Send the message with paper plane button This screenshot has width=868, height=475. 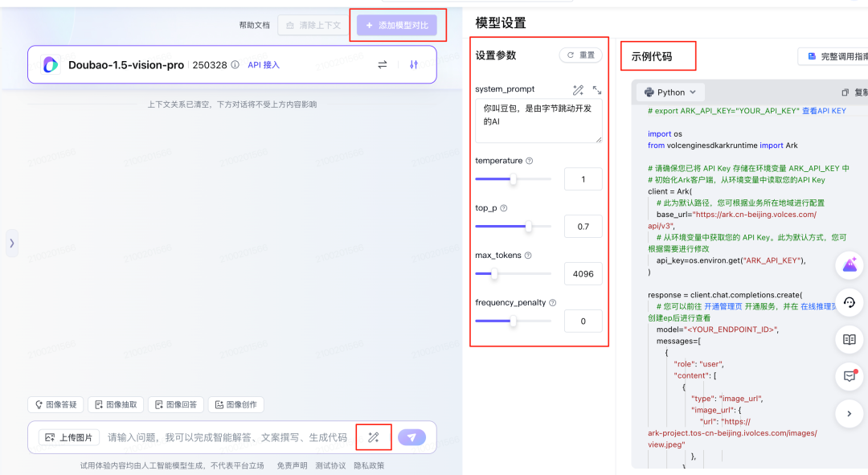[411, 437]
